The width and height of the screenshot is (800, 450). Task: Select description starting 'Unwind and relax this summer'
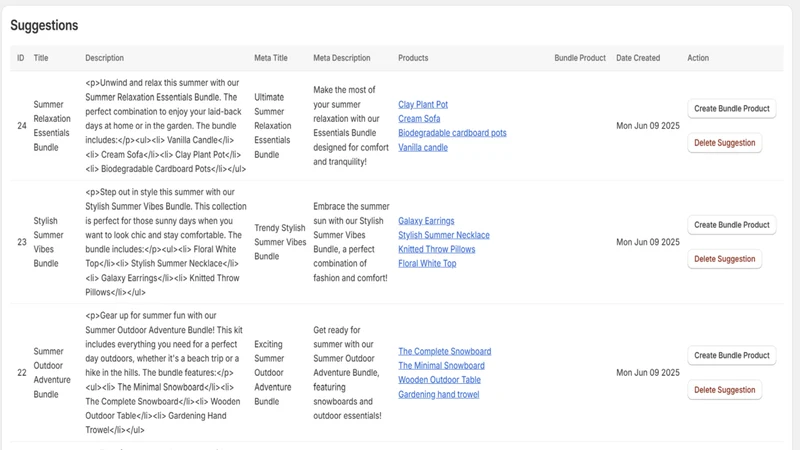tap(166, 126)
